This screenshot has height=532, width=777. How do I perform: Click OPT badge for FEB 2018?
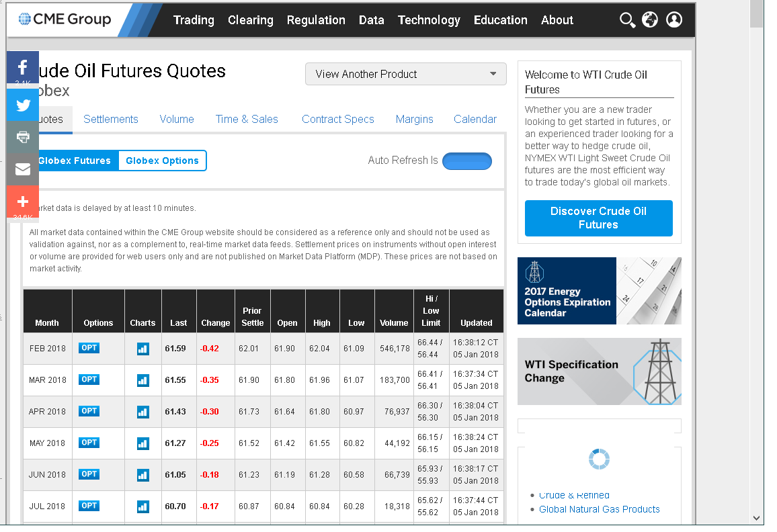(89, 348)
